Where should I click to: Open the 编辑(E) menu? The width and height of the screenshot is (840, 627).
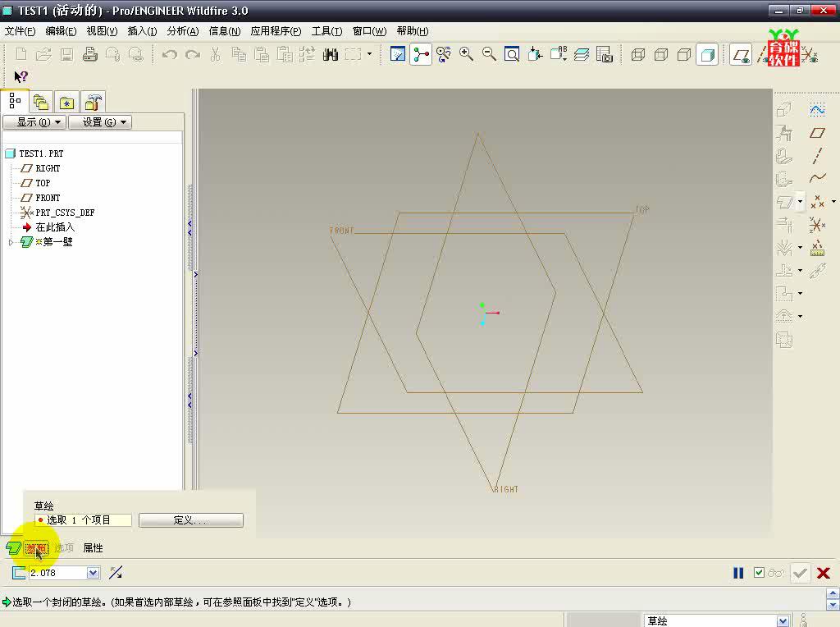(x=61, y=31)
